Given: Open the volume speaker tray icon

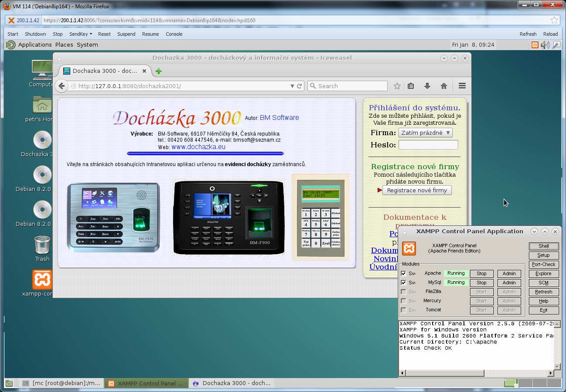Looking at the screenshot, I should click(x=545, y=44).
